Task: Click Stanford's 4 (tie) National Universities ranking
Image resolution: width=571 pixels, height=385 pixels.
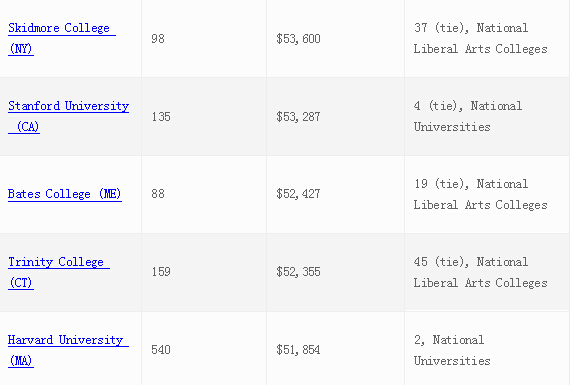Action: click(x=468, y=116)
